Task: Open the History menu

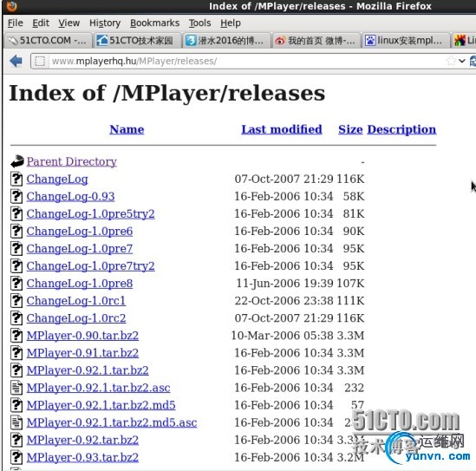Action: coord(105,23)
